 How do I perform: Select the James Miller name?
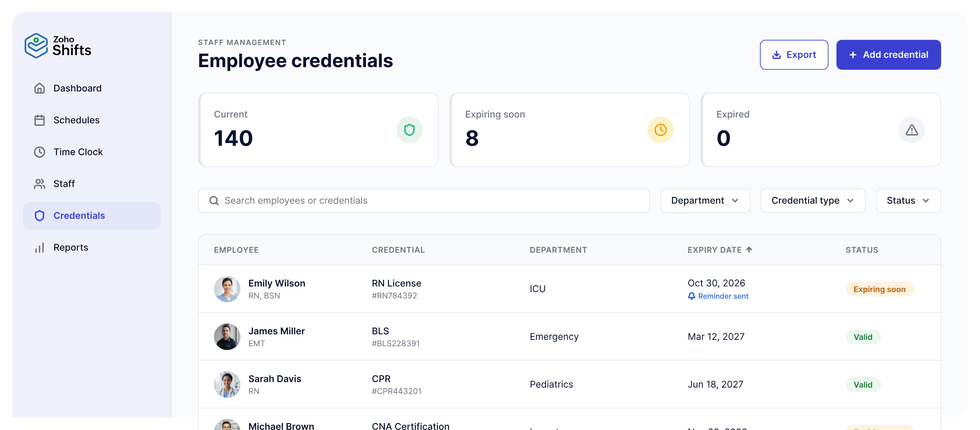[x=276, y=331]
